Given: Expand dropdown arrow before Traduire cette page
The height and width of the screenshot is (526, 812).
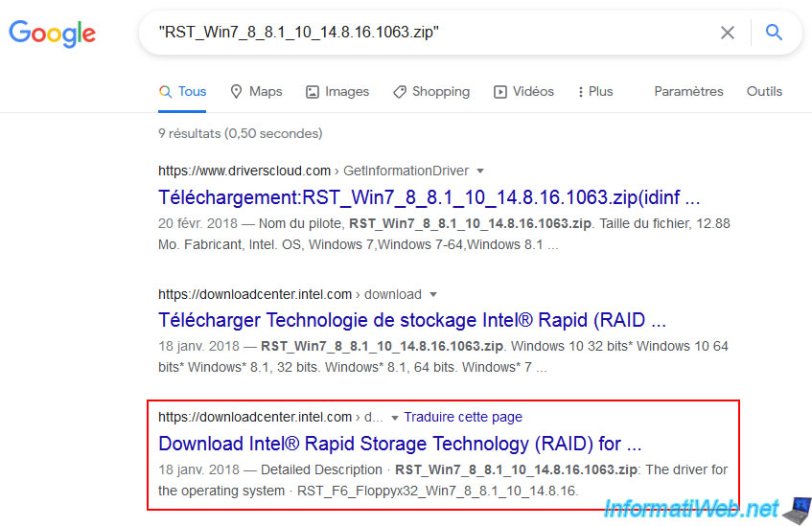Looking at the screenshot, I should pyautogui.click(x=395, y=418).
